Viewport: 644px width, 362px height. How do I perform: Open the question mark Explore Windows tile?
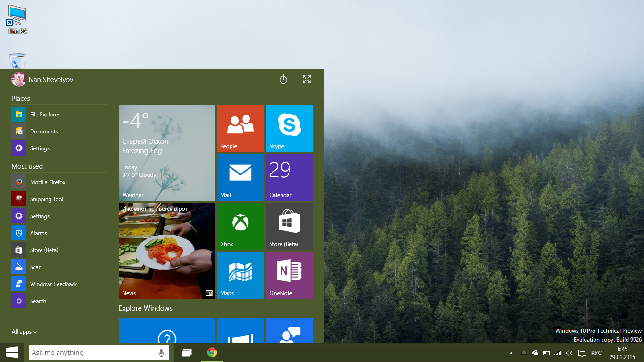[x=167, y=330]
